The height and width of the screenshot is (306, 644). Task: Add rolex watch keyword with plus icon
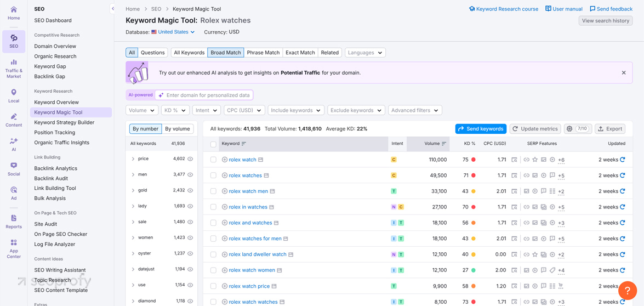[x=225, y=160]
